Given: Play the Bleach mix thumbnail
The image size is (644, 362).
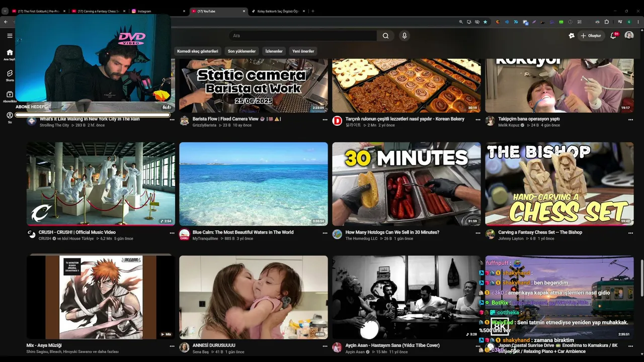Looking at the screenshot, I should (x=101, y=297).
